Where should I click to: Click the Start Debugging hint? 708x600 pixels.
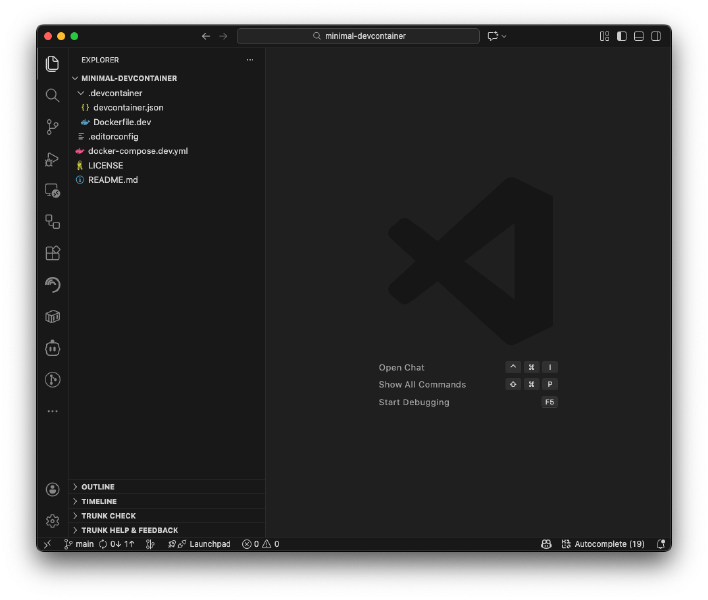(414, 402)
